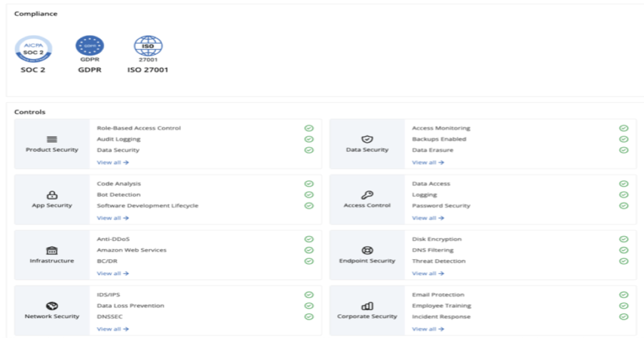Expand Access Control with View all
The width and height of the screenshot is (644, 338).
428,218
